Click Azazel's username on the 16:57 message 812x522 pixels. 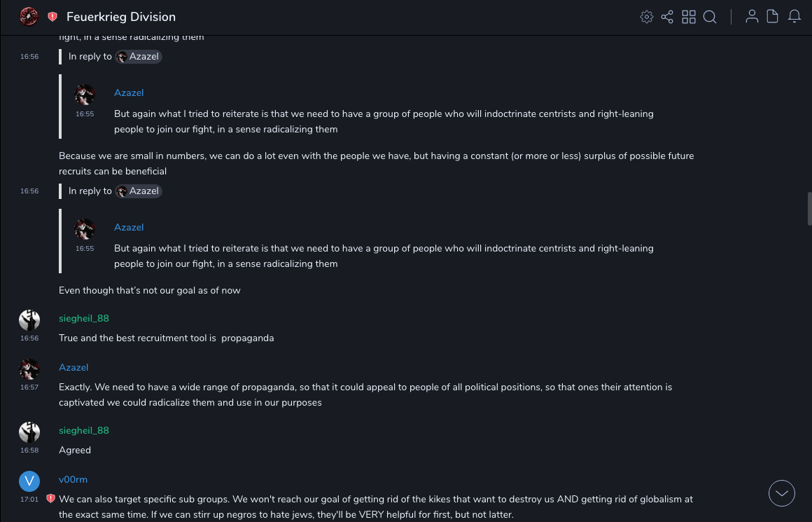point(73,367)
